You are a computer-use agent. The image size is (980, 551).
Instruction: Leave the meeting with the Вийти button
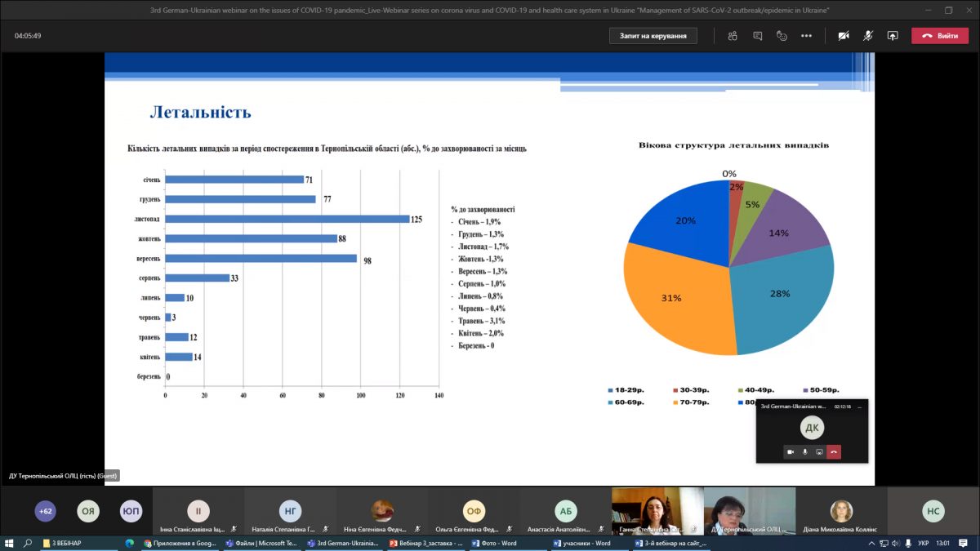[x=939, y=36]
